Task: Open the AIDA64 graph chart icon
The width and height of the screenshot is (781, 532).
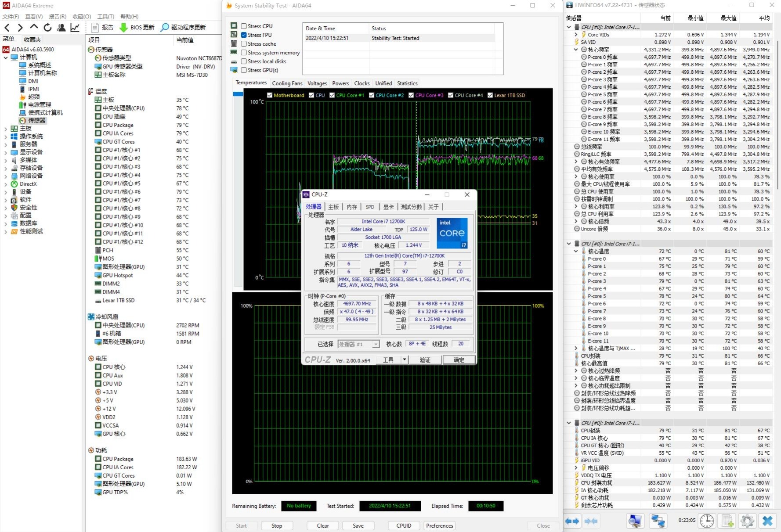Action: pos(75,27)
